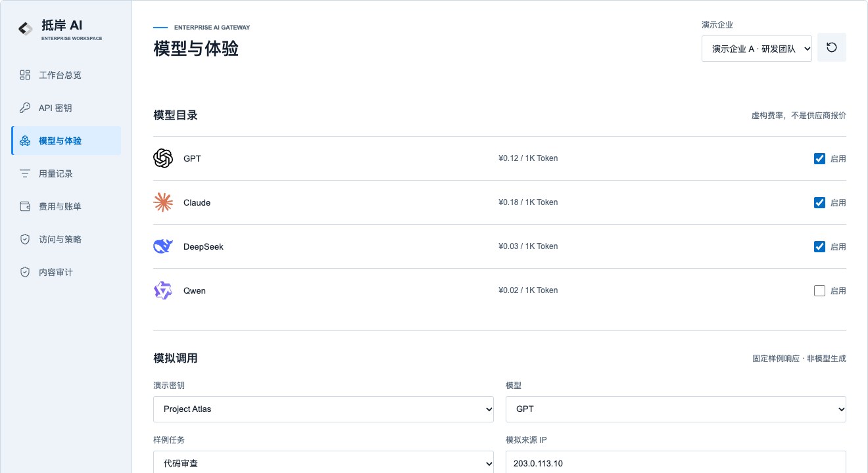This screenshot has width=868, height=473.
Task: Click the Claude starburst logo
Action: [x=163, y=202]
